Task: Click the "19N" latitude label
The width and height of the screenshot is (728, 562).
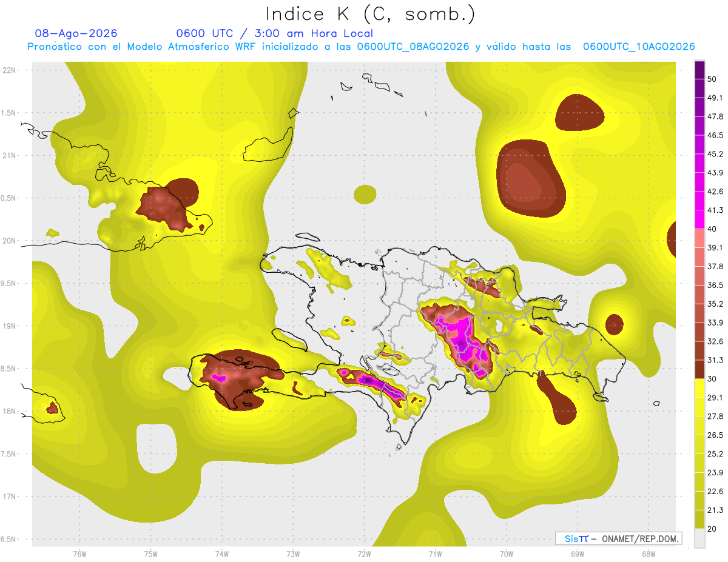Action: pos(9,326)
